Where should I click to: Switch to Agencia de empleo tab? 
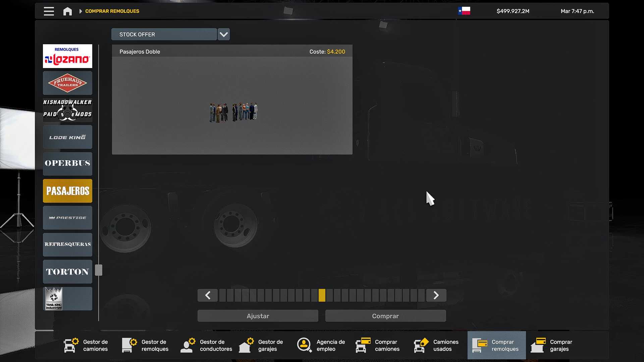(x=321, y=345)
